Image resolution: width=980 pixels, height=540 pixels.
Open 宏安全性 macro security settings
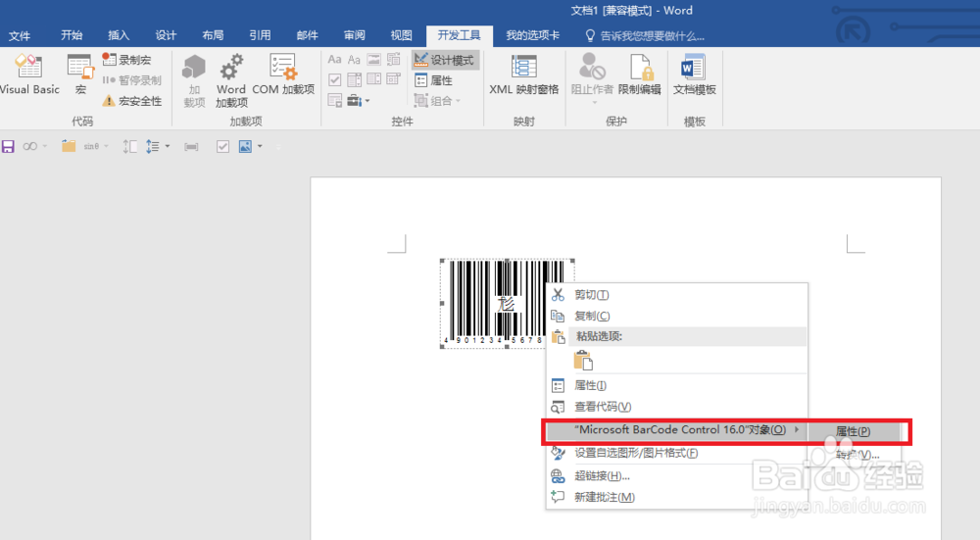point(132,101)
